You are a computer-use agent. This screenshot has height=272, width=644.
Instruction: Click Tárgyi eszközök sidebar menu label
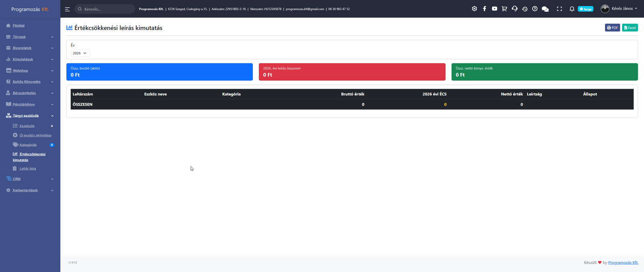(x=26, y=116)
